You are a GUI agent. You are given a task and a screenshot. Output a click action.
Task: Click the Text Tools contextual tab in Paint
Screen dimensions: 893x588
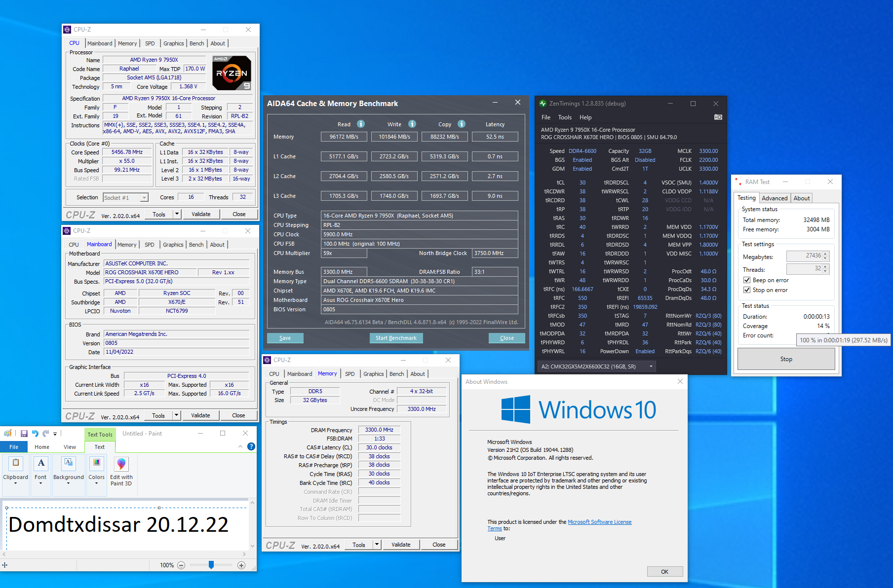point(100,435)
